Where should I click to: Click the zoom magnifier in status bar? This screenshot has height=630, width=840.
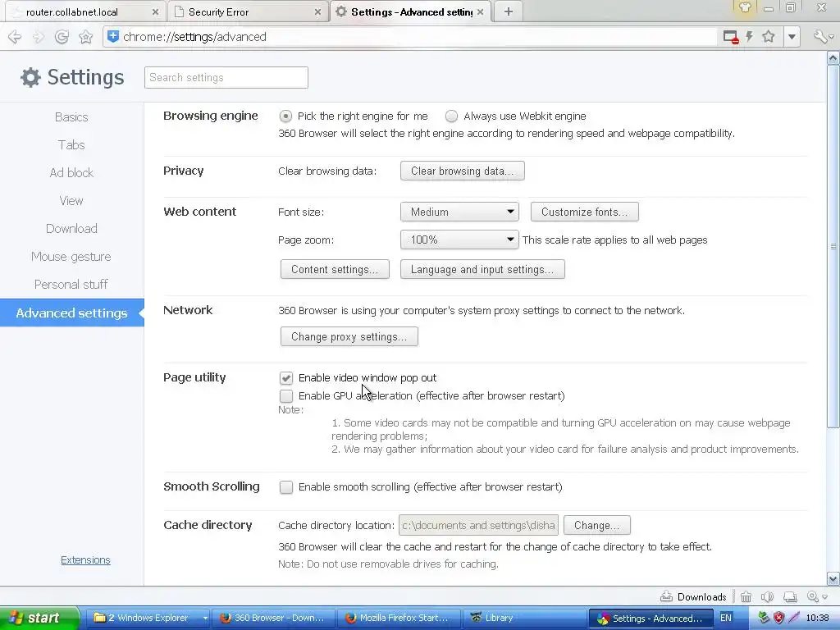pos(813,597)
